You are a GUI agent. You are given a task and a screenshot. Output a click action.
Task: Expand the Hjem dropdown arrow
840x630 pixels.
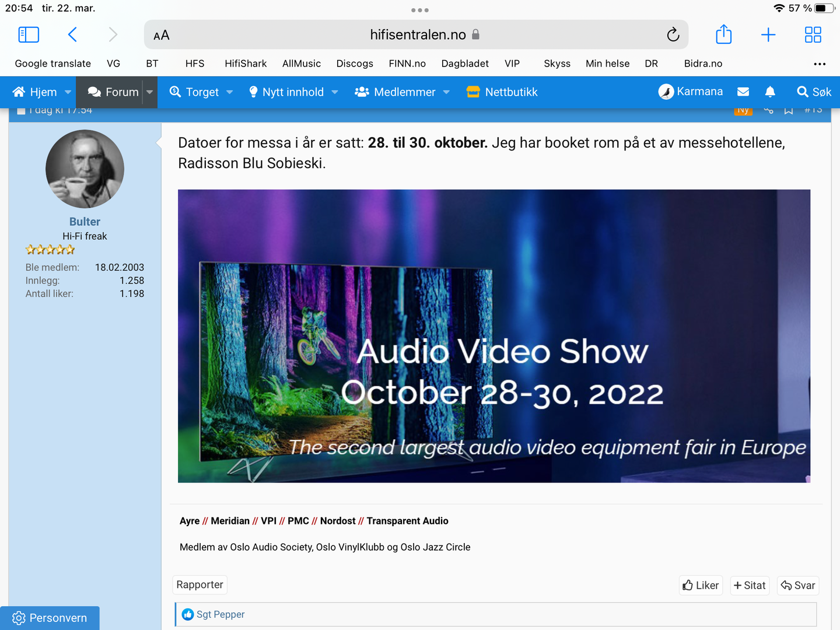coord(68,92)
